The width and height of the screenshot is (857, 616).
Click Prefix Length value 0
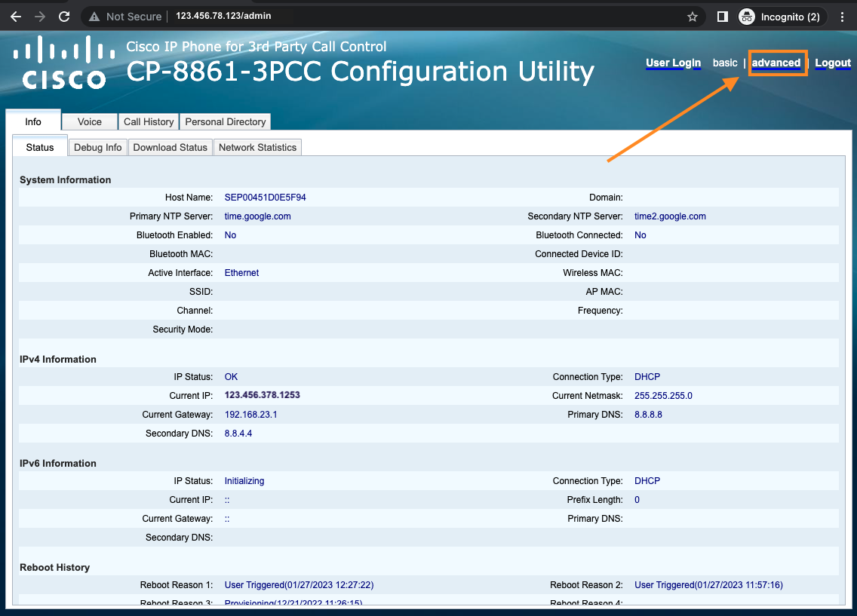coord(637,500)
